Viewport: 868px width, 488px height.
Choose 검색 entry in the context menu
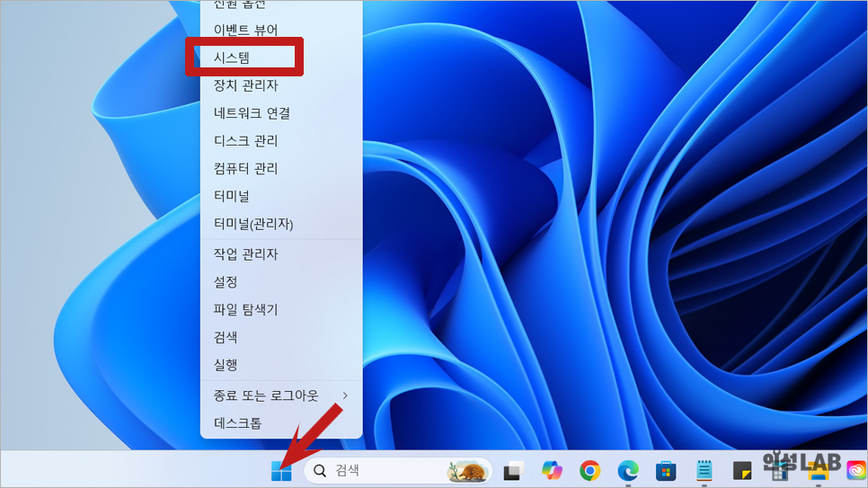[x=281, y=337]
